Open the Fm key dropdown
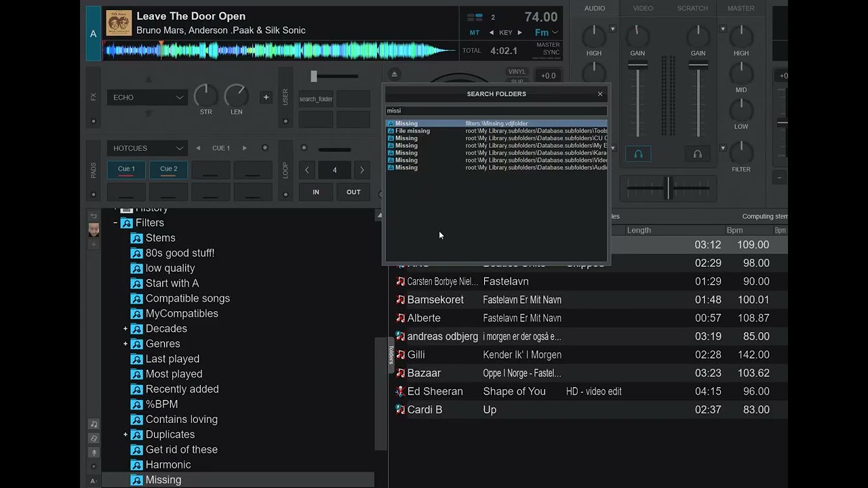 click(x=547, y=33)
